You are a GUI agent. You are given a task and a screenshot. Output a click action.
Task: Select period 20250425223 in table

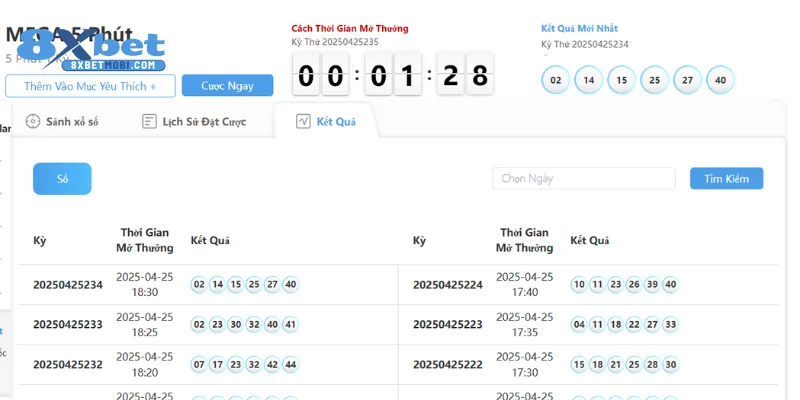(448, 324)
